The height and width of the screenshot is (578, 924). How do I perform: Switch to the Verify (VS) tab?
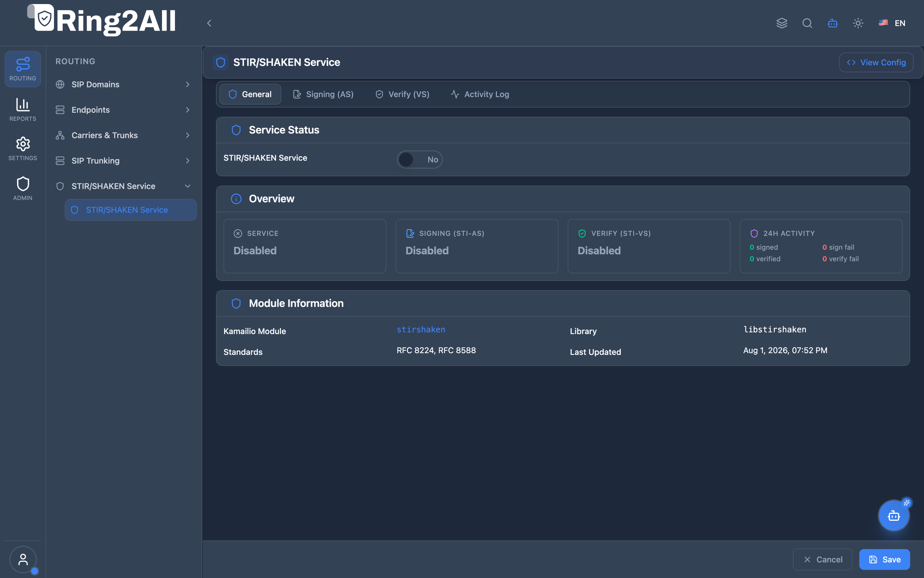(x=403, y=94)
